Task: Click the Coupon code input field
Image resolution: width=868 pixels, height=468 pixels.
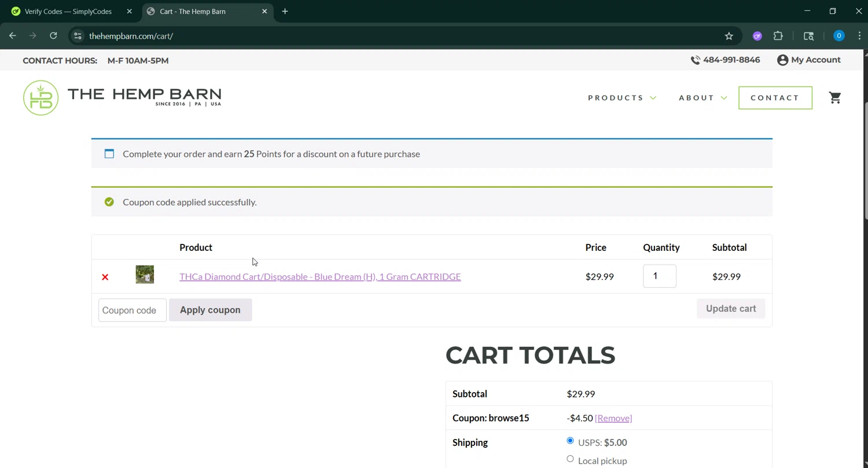Action: coord(133,310)
